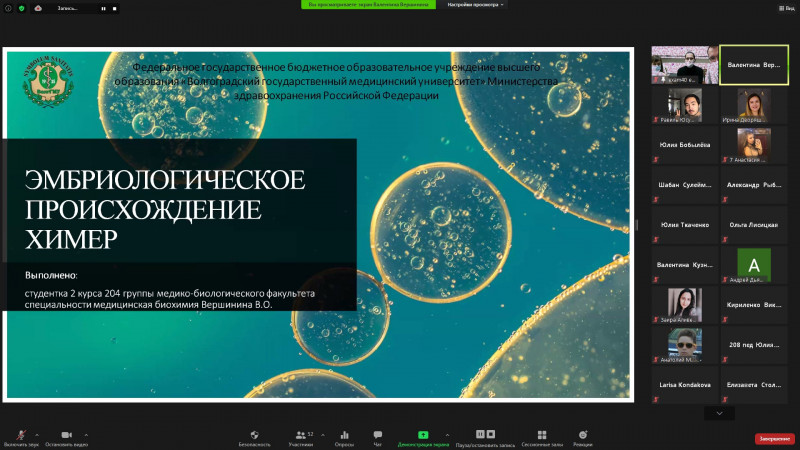Click the divider handle beside the gallery strip
Viewport: 800px width, 450px height.
coord(637,224)
